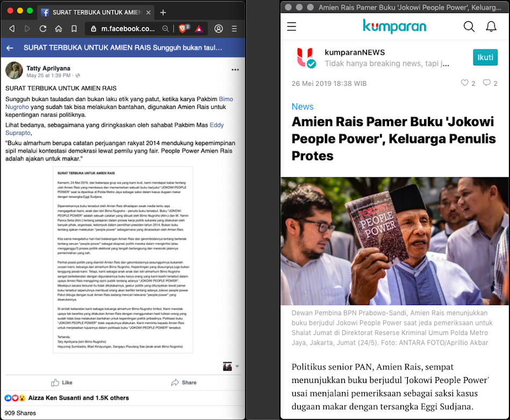The image size is (510, 420).
Task: Open Brave Shields lion icon
Action: pos(183,29)
